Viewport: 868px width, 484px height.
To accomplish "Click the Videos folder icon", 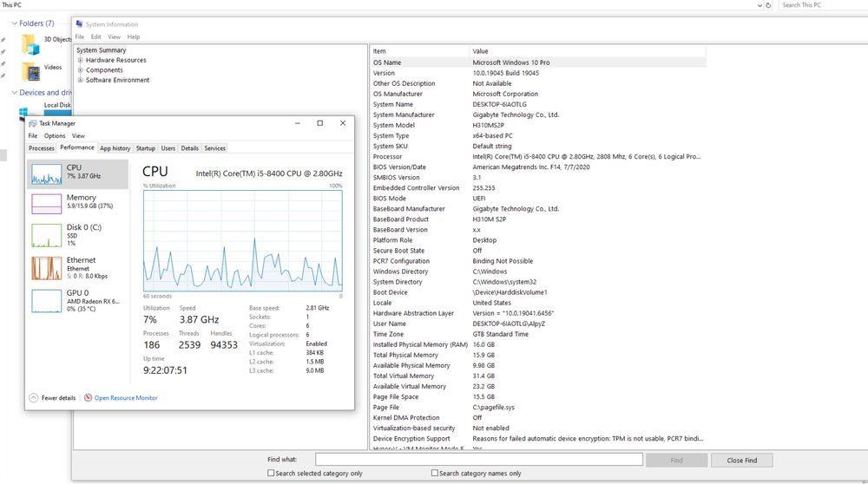I will tap(31, 71).
